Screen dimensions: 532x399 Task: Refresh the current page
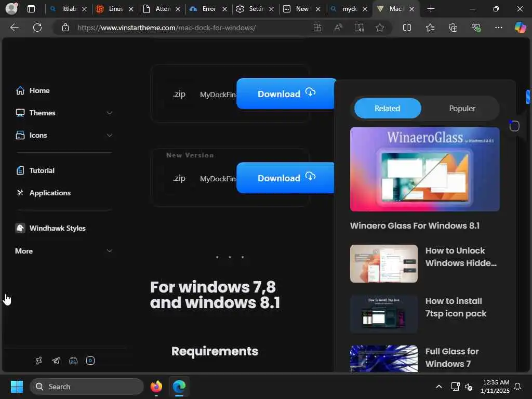point(37,28)
